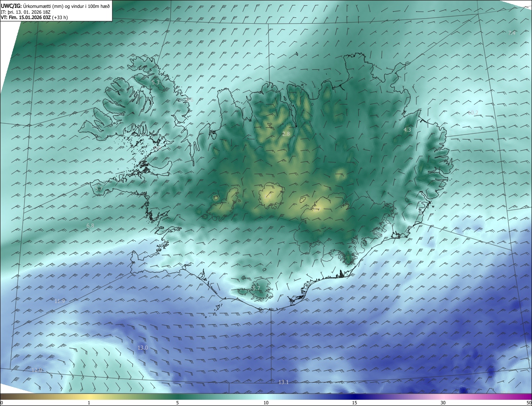Click the 1 tick on the color scale
Viewport: 532px width, 406px height.
point(89,403)
